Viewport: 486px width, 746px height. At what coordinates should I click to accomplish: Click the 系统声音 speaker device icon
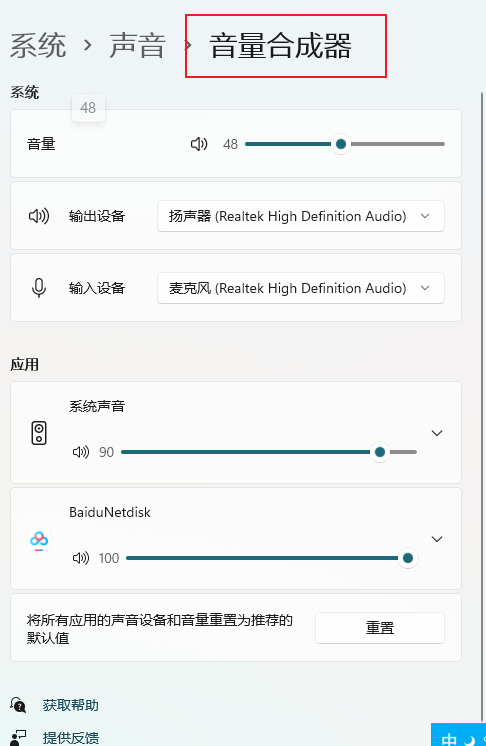pos(39,433)
